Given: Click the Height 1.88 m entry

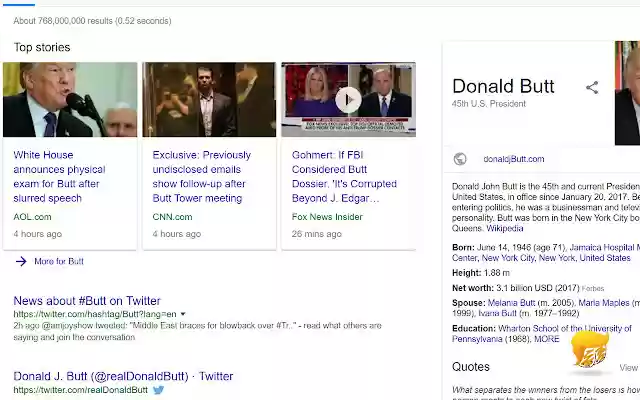Looking at the screenshot, I should point(481,273).
